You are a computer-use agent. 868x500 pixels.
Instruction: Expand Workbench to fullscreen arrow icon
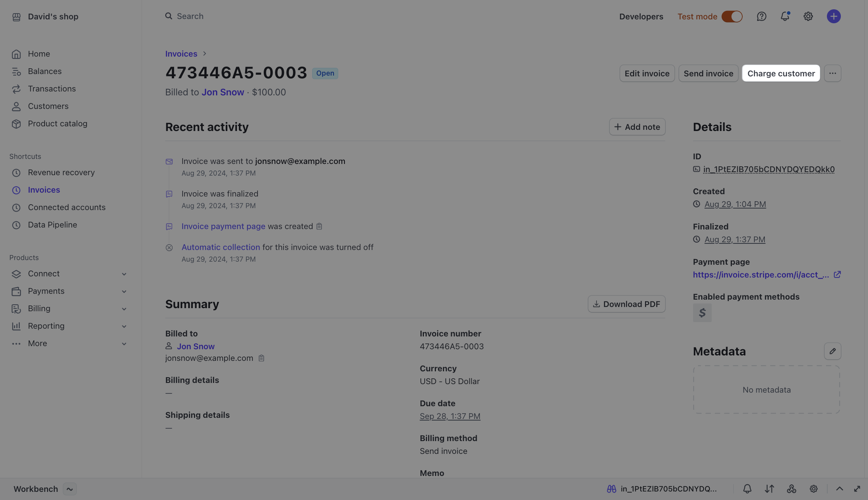point(857,489)
